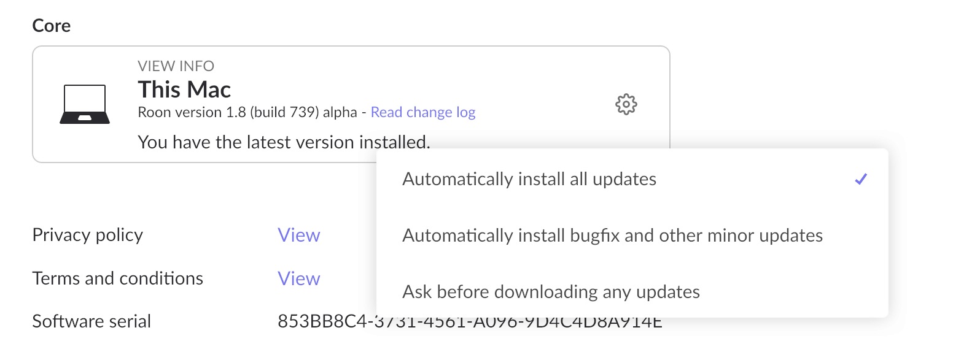Click the Terms and conditions label

pos(117,278)
